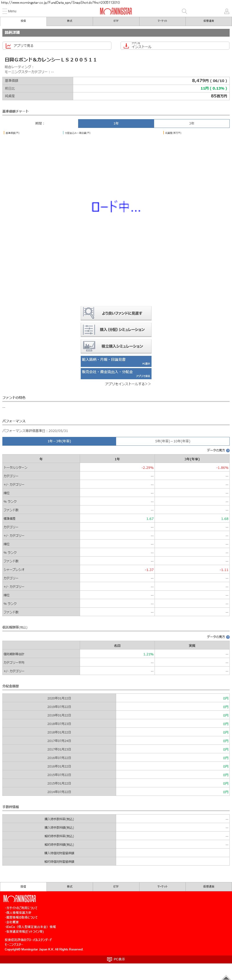Click より良いファンドに見直す button
The height and width of the screenshot is (980, 232).
pos(116,313)
